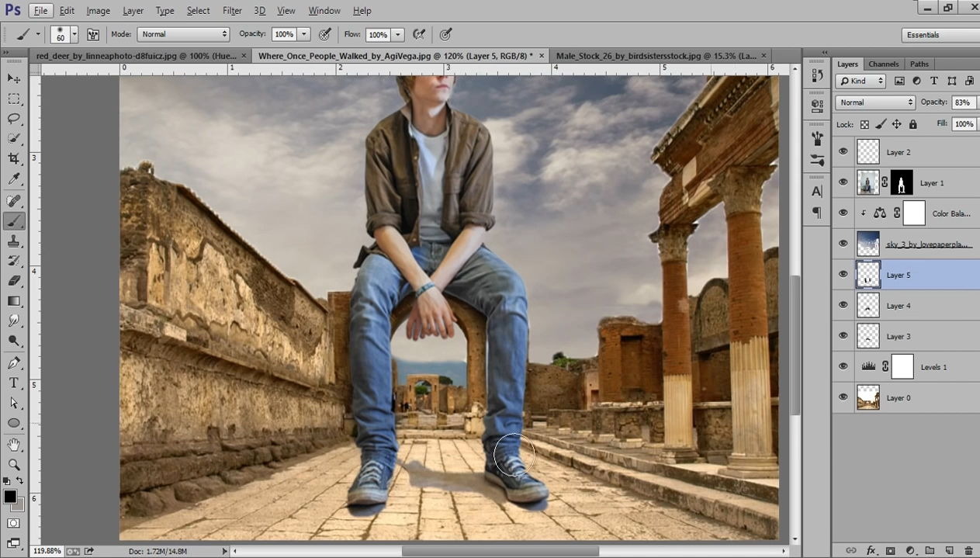Click the layer Fill percentage field
The height and width of the screenshot is (558, 980).
pyautogui.click(x=964, y=124)
